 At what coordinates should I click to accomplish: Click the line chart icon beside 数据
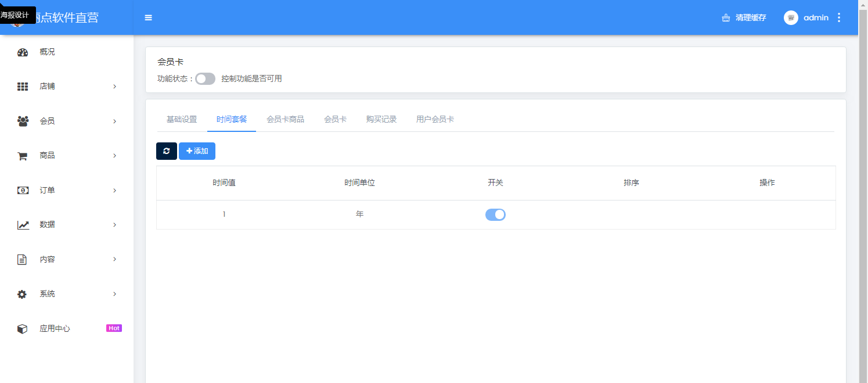click(23, 225)
